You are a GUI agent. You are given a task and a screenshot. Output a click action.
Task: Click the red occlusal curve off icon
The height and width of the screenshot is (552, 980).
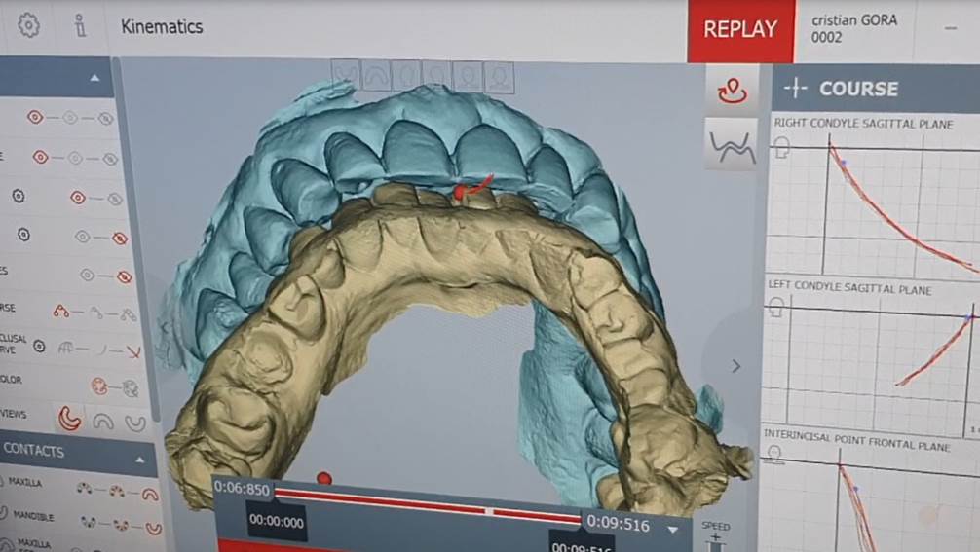point(133,352)
